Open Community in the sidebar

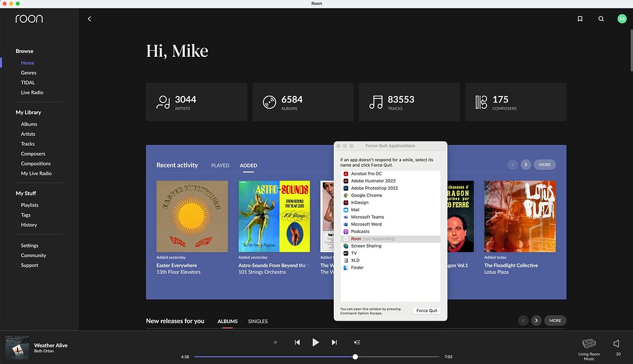pyautogui.click(x=33, y=255)
